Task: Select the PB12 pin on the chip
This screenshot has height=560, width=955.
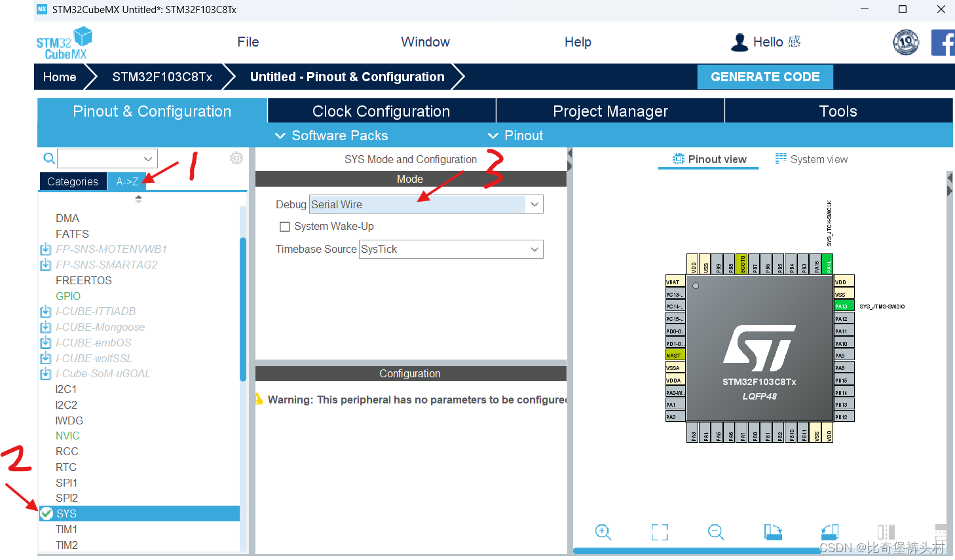Action: pos(844,417)
